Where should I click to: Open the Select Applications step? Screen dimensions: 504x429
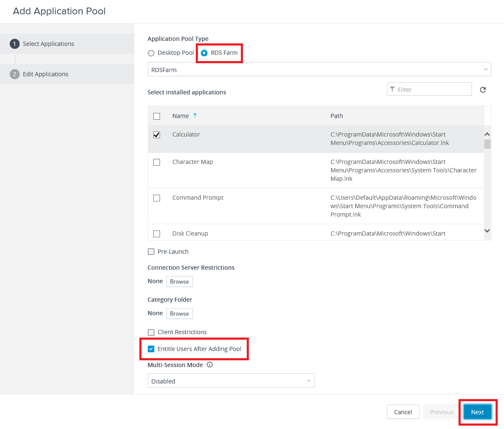coord(48,44)
